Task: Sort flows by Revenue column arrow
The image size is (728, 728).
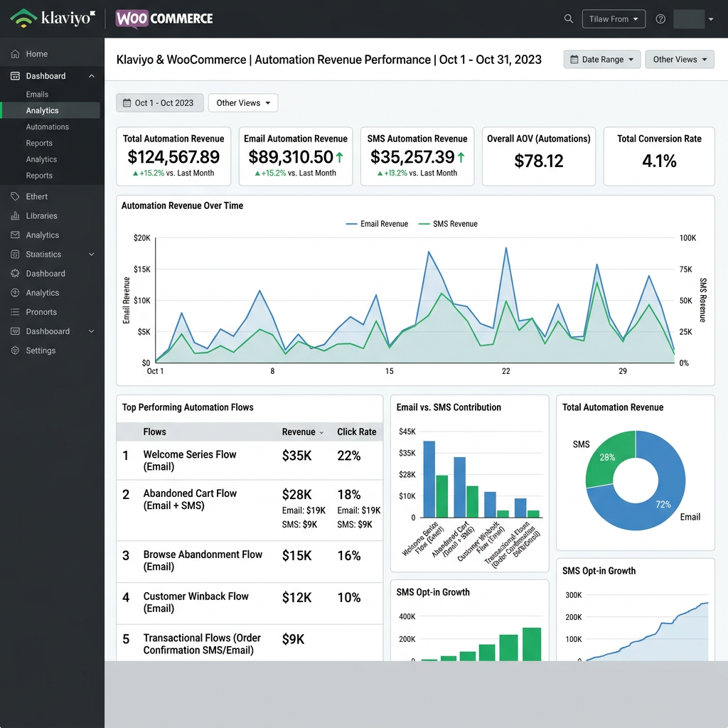Action: click(321, 432)
